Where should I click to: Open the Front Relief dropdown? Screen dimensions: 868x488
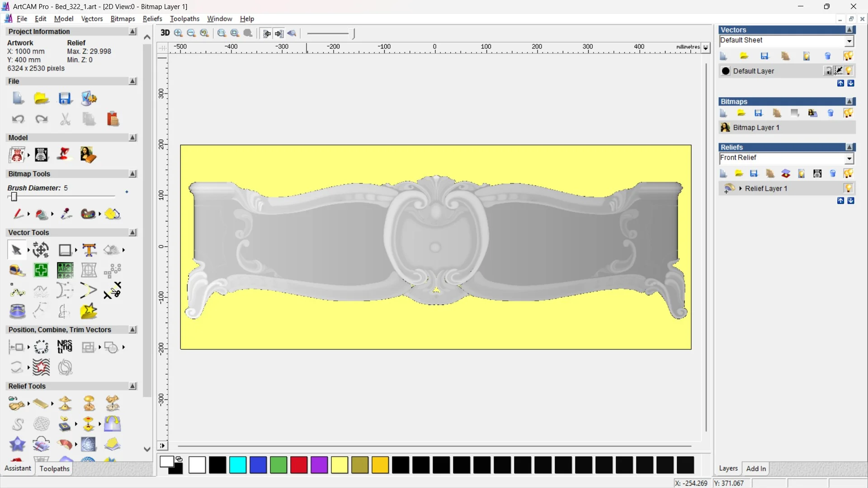point(849,159)
